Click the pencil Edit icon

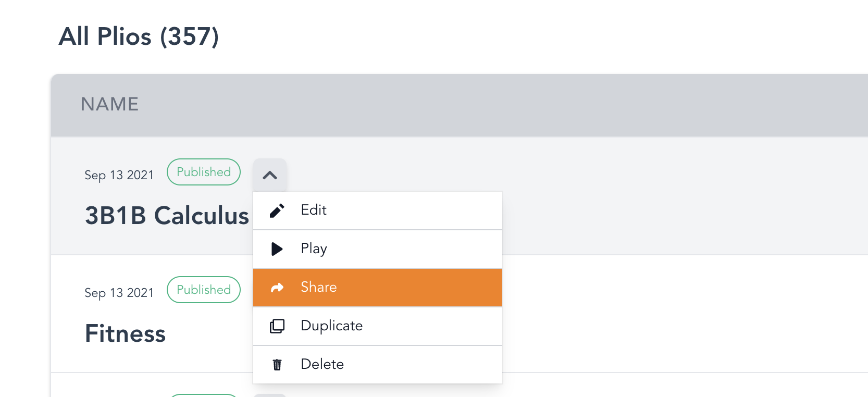point(277,210)
